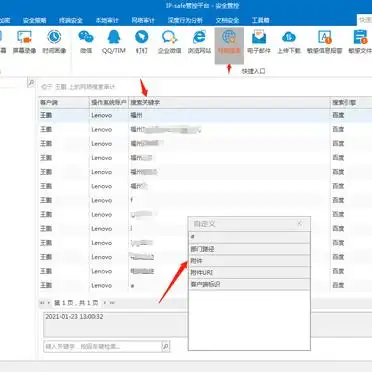
Task: Open the 屏幕录像 screen recording tool
Action: (24, 42)
